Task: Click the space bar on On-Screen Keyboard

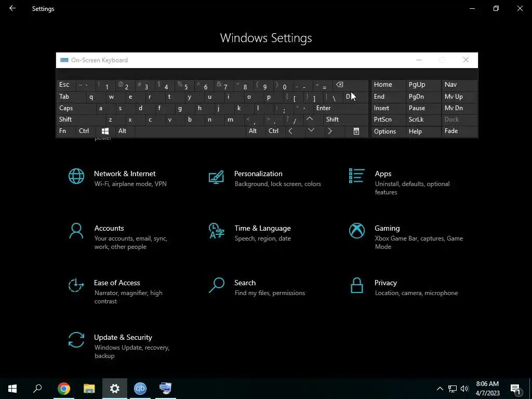Action: [x=190, y=131]
